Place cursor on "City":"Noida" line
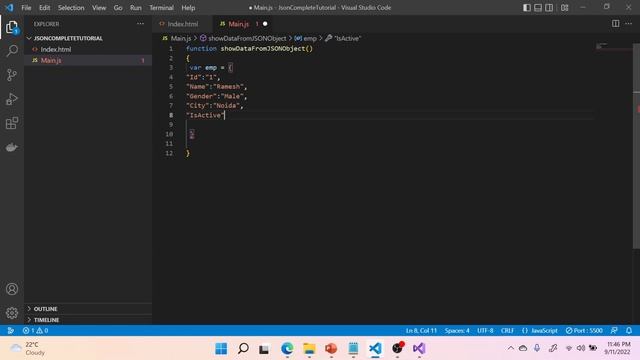640x360 pixels. click(214, 106)
